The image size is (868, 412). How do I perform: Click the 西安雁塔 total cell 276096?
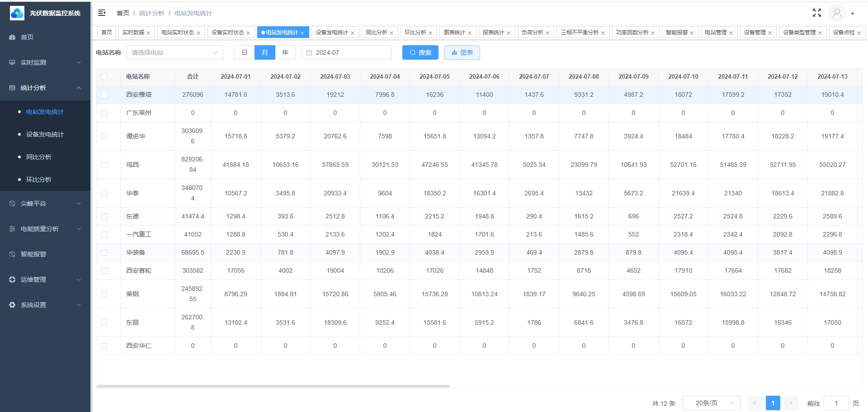(193, 95)
